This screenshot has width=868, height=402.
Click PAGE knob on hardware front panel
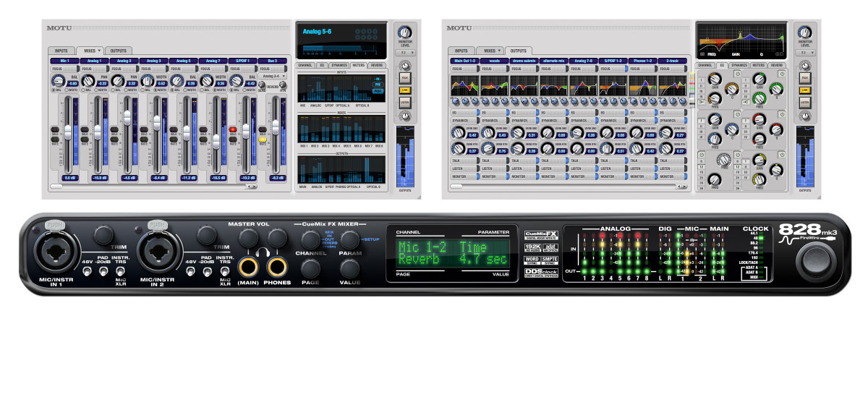[310, 269]
